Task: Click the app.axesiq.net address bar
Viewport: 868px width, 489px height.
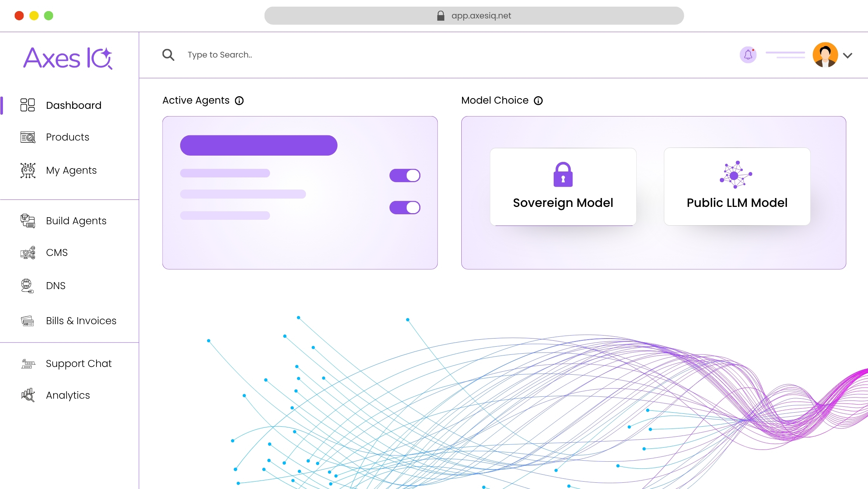Action: 474,15
